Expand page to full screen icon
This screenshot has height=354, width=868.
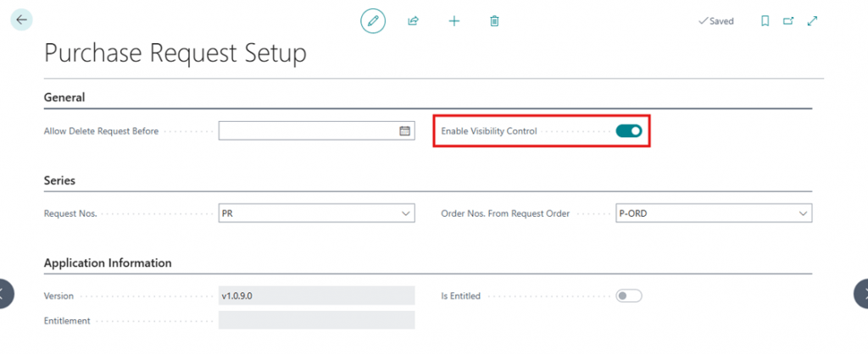812,20
